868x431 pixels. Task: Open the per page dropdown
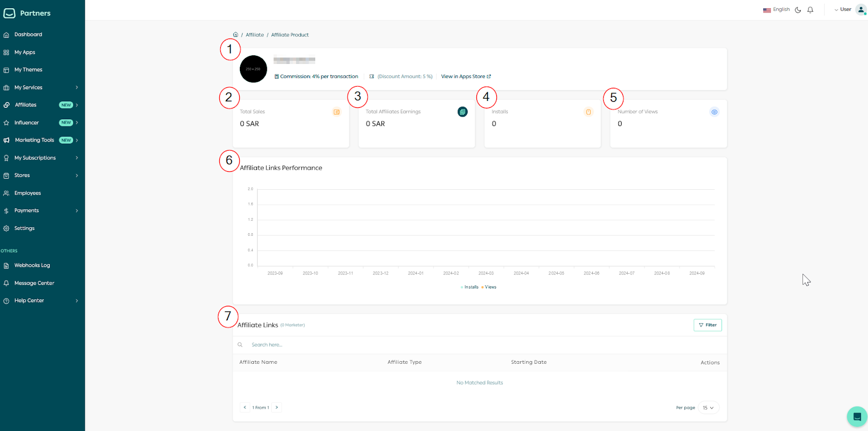coord(708,408)
